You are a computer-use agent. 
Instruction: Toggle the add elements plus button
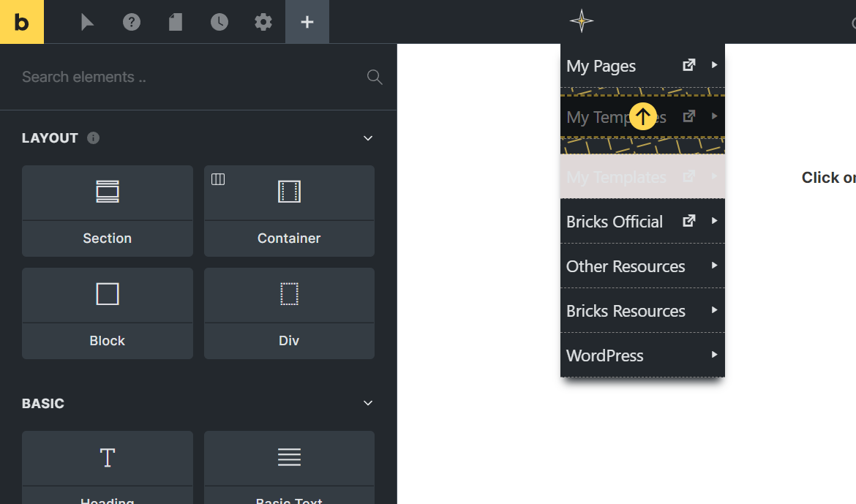coord(307,22)
